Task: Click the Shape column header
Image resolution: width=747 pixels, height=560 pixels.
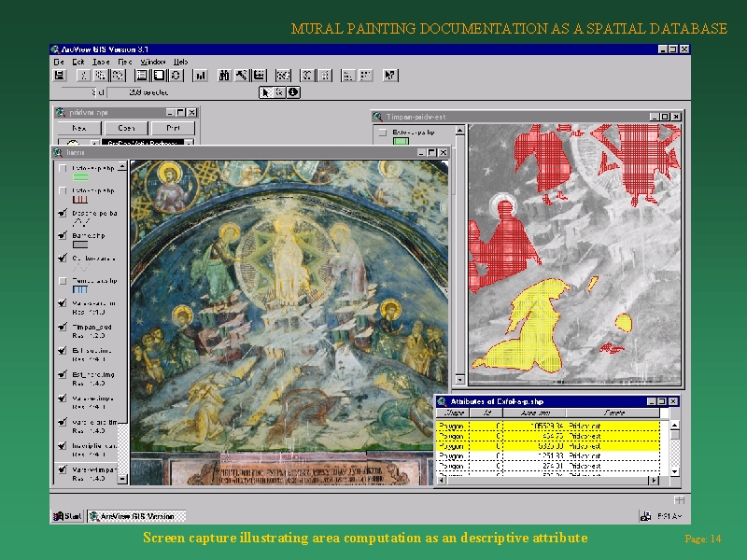Action: (453, 413)
